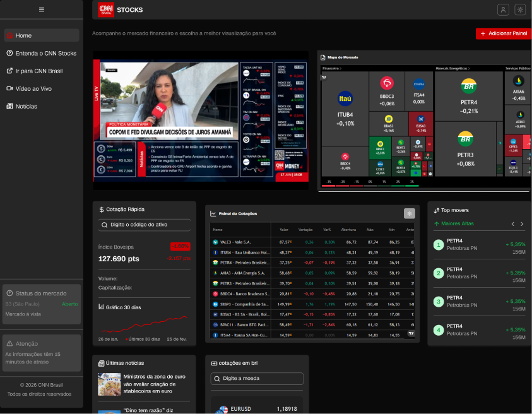Click the Digite o código do ativo search field
The height and width of the screenshot is (414, 532).
point(144,225)
